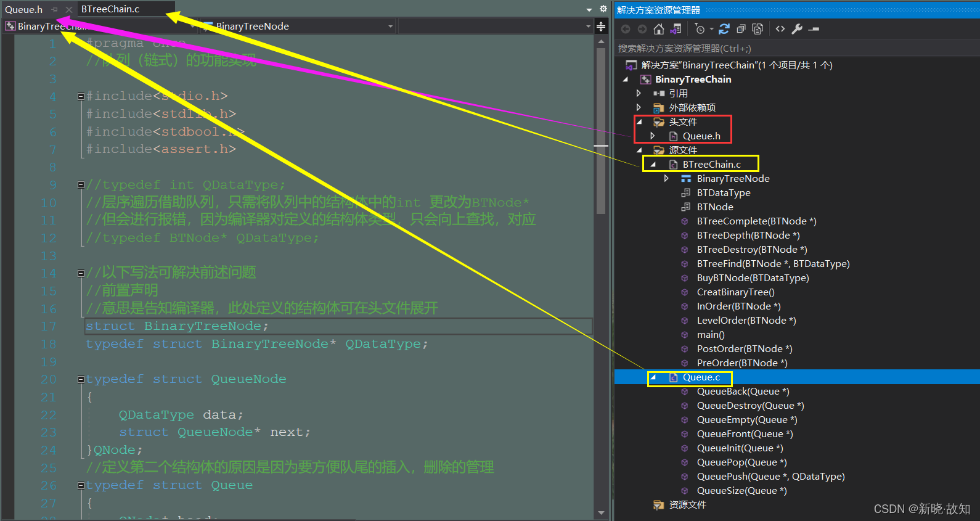Select CreatBinaryTree() function

[x=735, y=292]
